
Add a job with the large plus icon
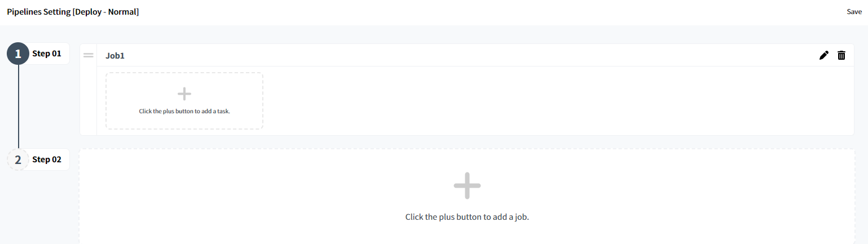pos(467,185)
